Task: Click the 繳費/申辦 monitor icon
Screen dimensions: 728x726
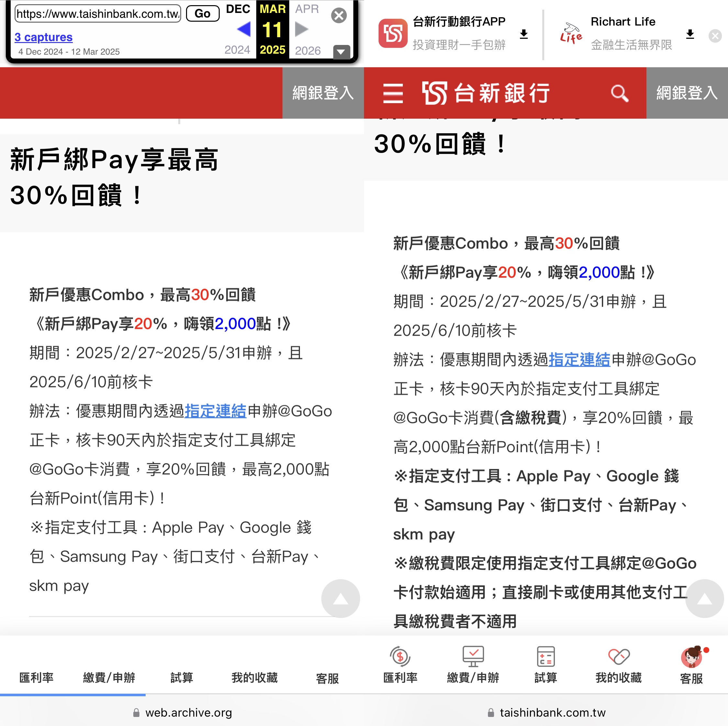Action: 473,656
